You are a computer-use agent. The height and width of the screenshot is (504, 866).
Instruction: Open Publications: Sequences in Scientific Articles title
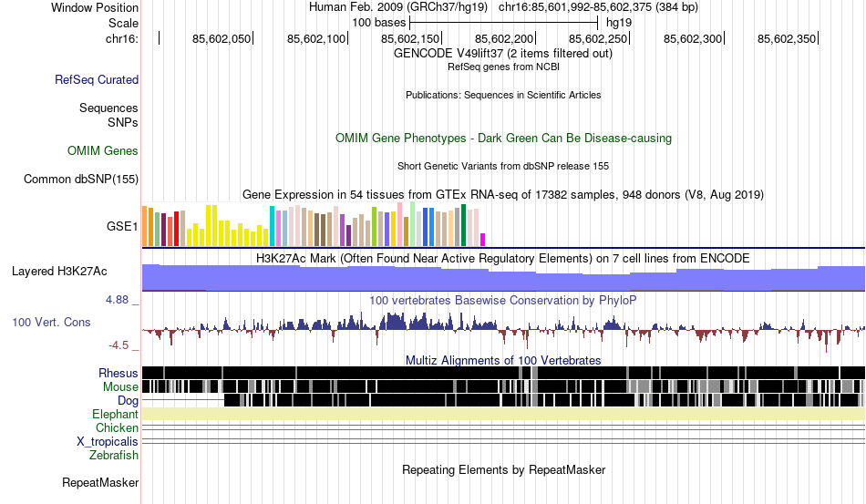pos(503,95)
